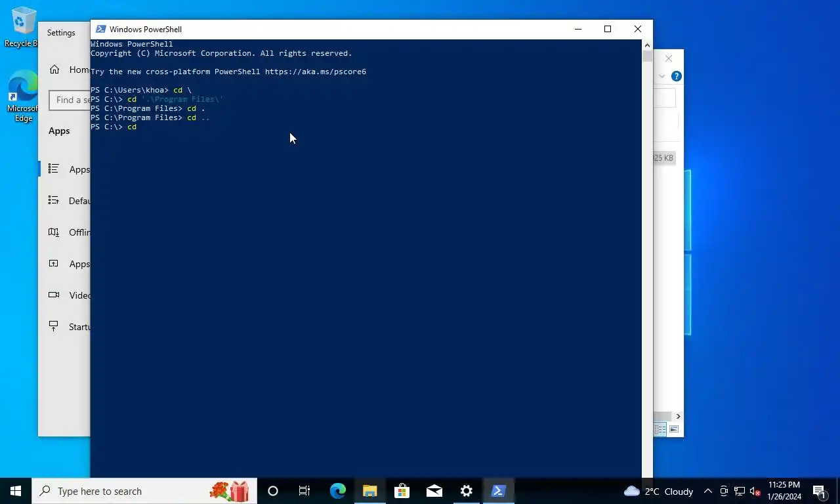Click the 'PS C:\Program Files> cd .' line
This screenshot has width=840, height=504.
tap(148, 108)
